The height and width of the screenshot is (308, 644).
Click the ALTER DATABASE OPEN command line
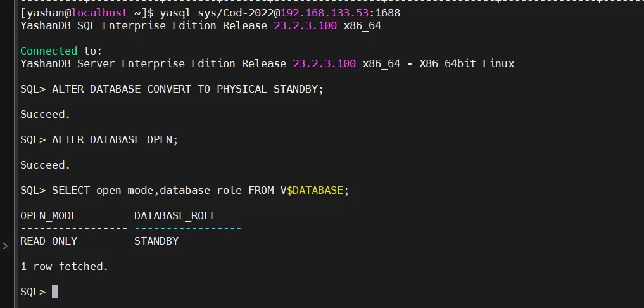[x=115, y=139]
